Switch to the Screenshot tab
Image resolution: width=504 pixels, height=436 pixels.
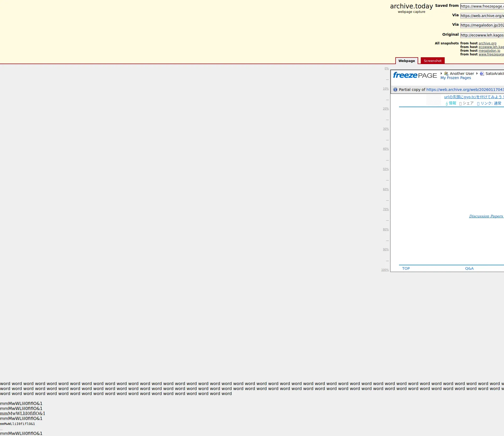coord(432,61)
